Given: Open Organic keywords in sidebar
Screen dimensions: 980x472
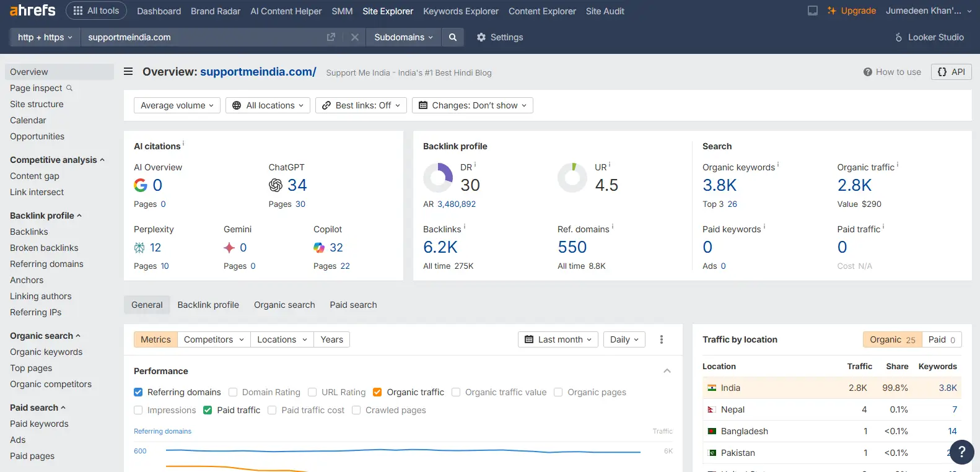Looking at the screenshot, I should pyautogui.click(x=46, y=352).
